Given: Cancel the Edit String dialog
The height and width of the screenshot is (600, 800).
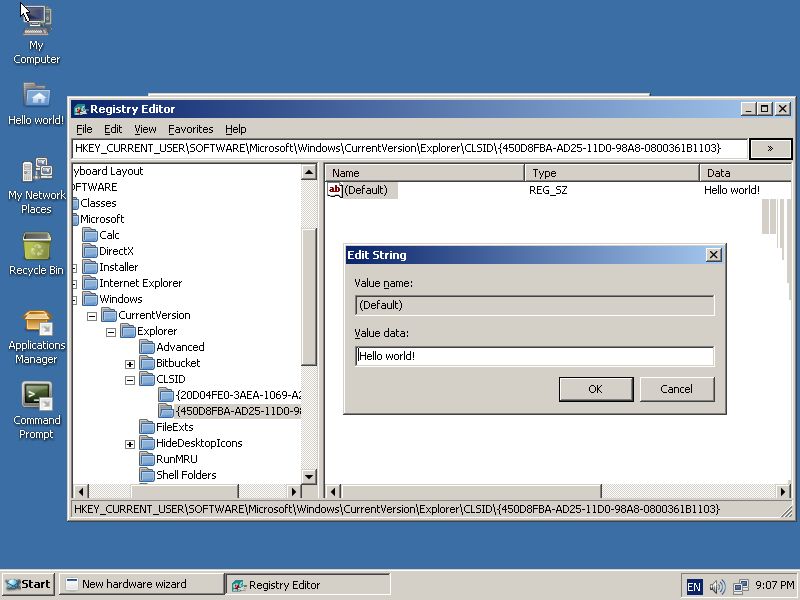Looking at the screenshot, I should (676, 389).
